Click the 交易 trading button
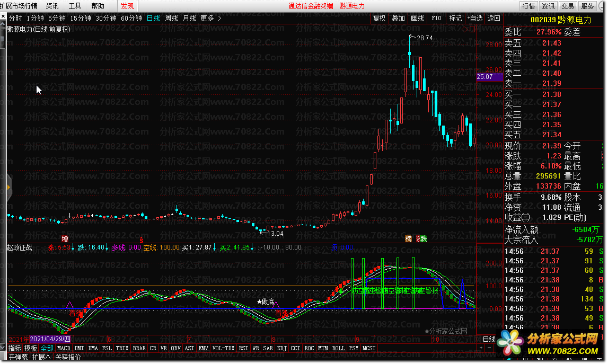The width and height of the screenshot is (608, 364). click(x=568, y=6)
